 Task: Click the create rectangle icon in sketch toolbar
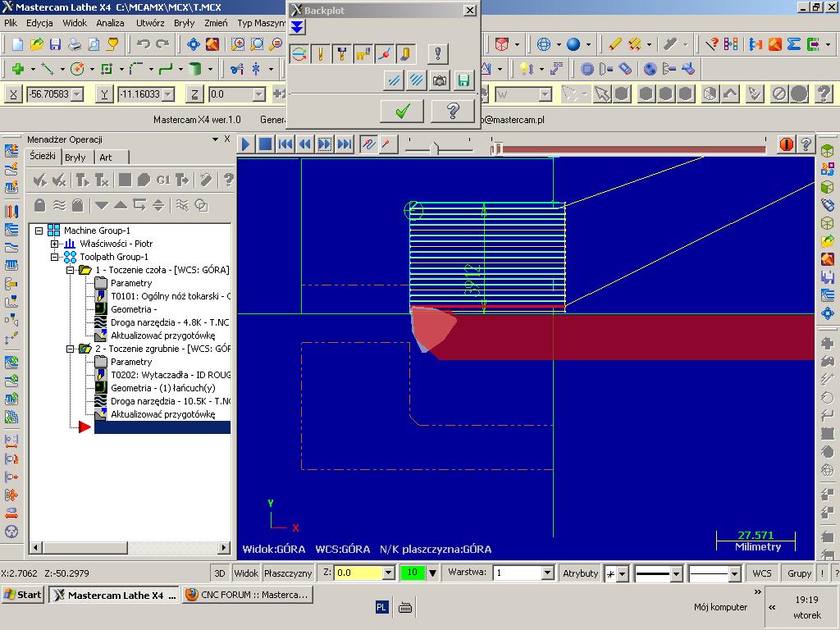[107, 69]
